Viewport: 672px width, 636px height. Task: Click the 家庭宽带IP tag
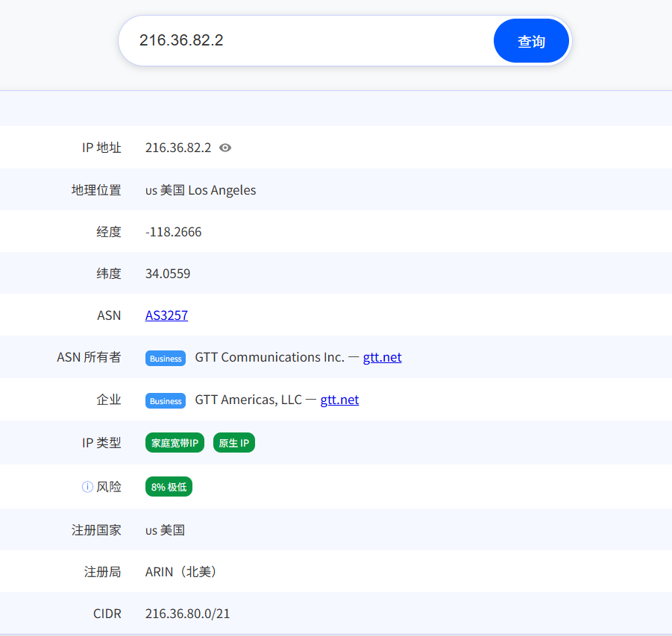coord(175,444)
